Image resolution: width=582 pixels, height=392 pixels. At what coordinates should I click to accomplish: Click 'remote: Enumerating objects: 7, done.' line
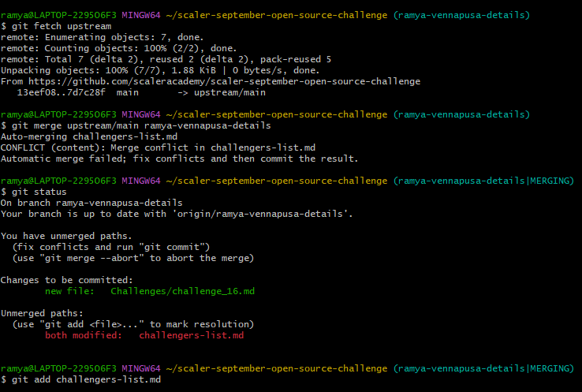click(x=102, y=38)
